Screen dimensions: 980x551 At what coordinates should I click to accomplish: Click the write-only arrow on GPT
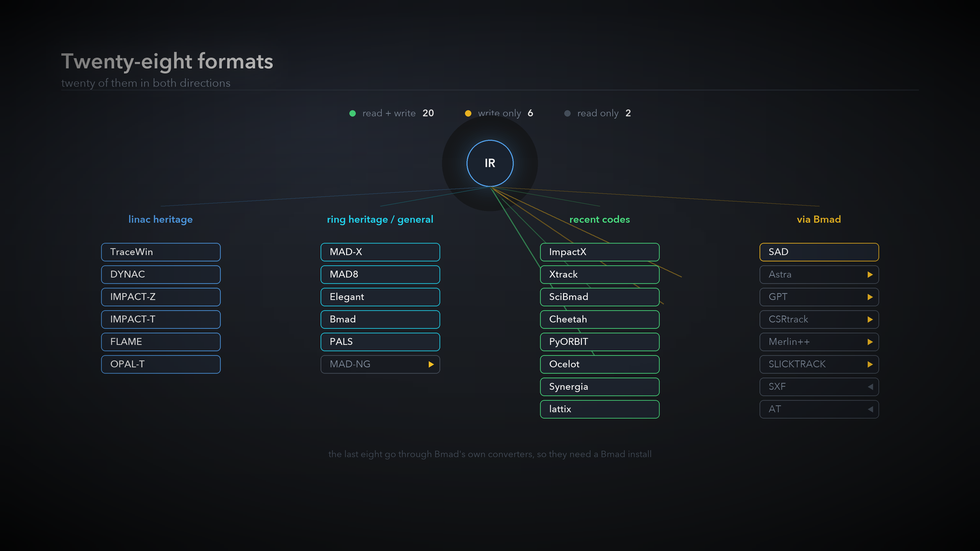(870, 297)
